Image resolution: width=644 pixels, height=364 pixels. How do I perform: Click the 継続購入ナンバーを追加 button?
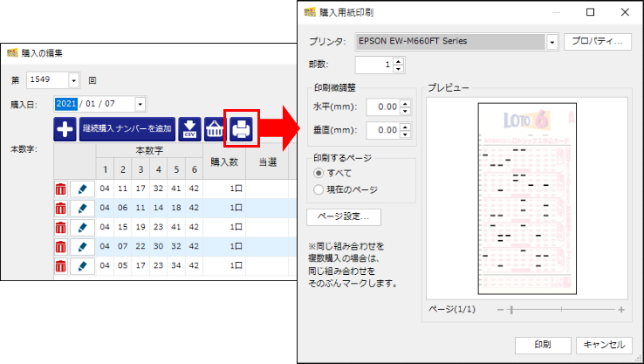click(127, 129)
